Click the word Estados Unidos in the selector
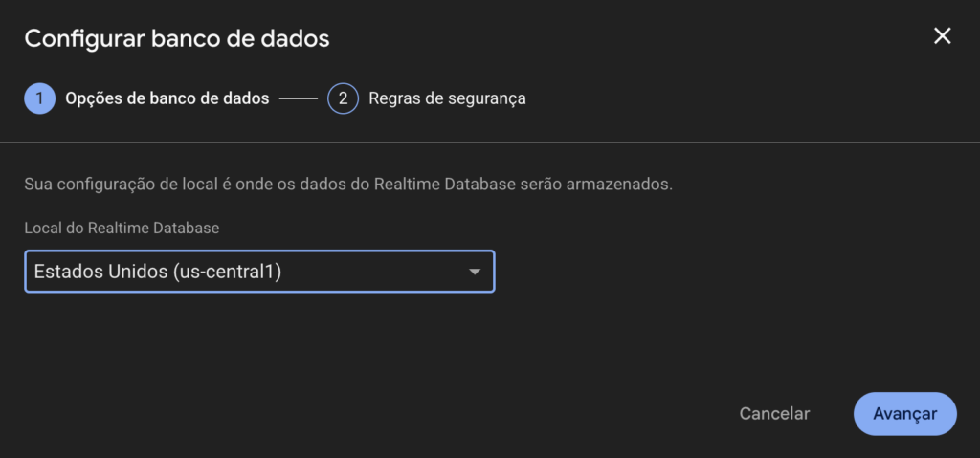 click(x=100, y=272)
